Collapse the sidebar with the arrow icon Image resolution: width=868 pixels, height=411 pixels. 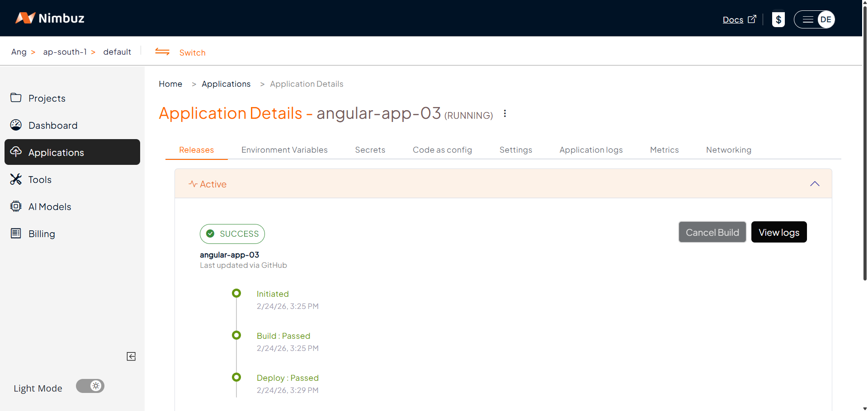coord(131,356)
